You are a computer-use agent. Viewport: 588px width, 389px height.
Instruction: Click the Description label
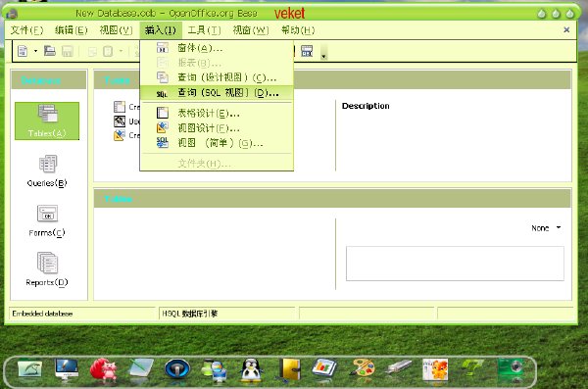366,106
